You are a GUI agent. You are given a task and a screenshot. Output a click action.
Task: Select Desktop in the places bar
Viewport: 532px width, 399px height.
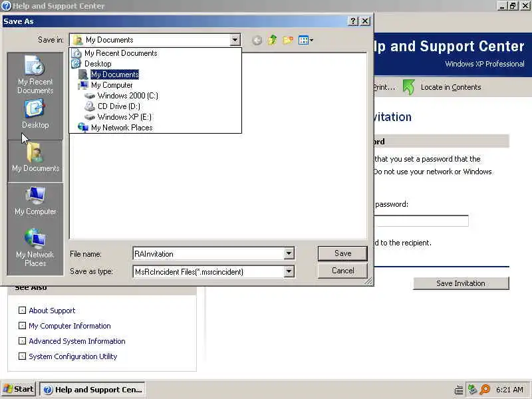(x=35, y=114)
